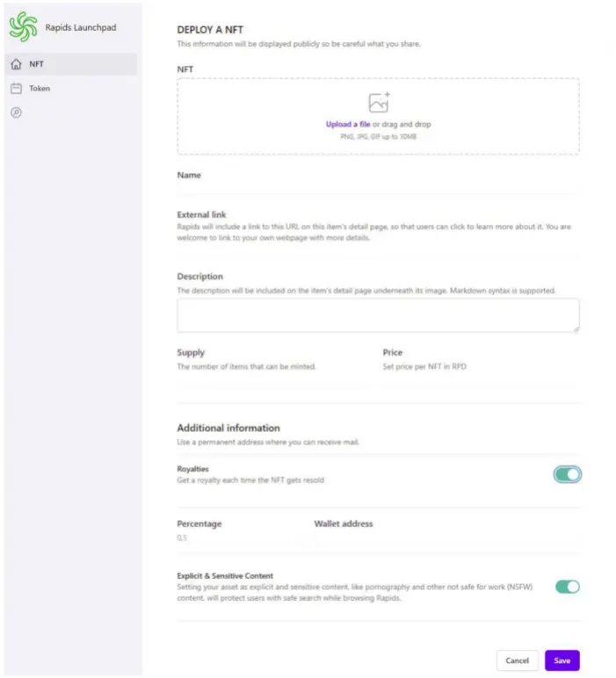Click the Description box resize handle

(x=576, y=329)
